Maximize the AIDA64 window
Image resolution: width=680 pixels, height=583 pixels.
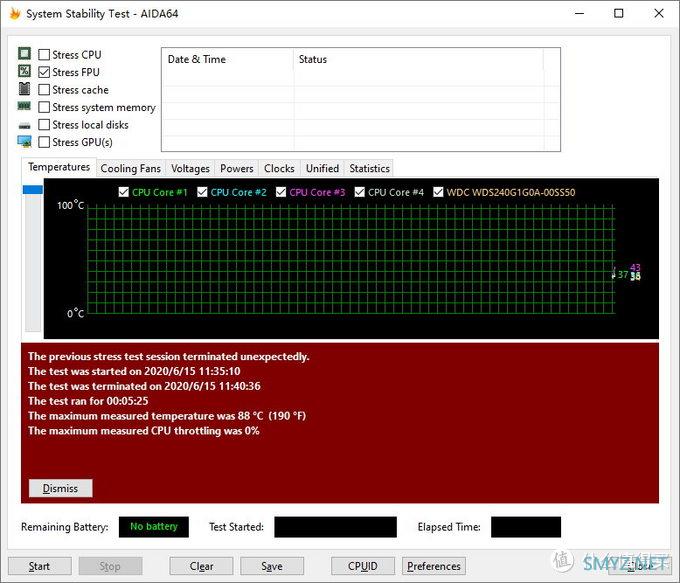click(x=619, y=13)
